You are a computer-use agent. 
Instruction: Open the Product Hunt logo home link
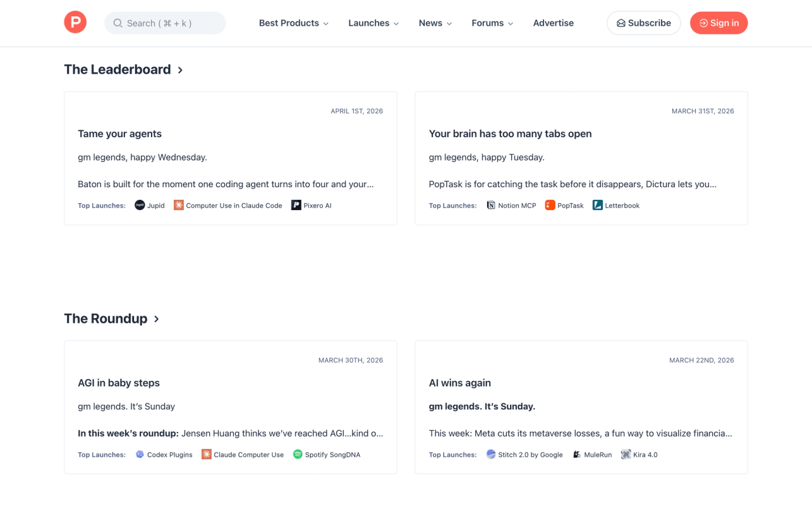coord(75,23)
